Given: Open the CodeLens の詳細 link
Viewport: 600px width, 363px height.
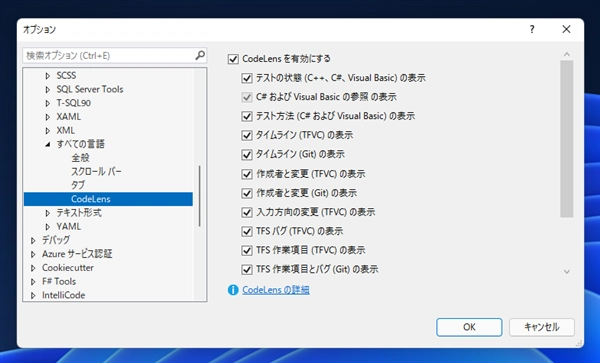Looking at the screenshot, I should tap(276, 290).
